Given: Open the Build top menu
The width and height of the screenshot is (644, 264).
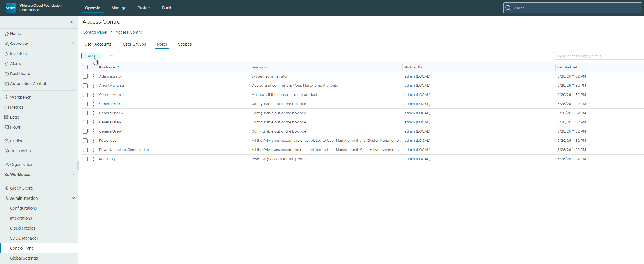Looking at the screenshot, I should click(166, 8).
